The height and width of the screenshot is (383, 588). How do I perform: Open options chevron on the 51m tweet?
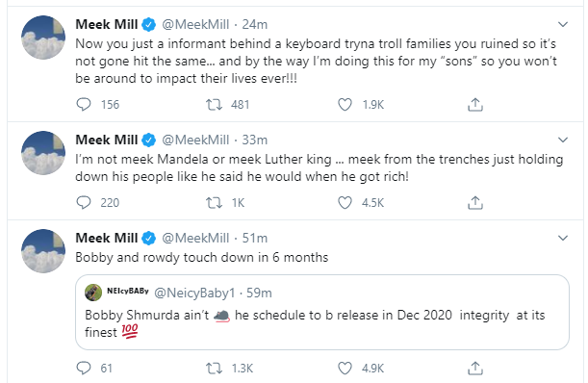pyautogui.click(x=563, y=239)
